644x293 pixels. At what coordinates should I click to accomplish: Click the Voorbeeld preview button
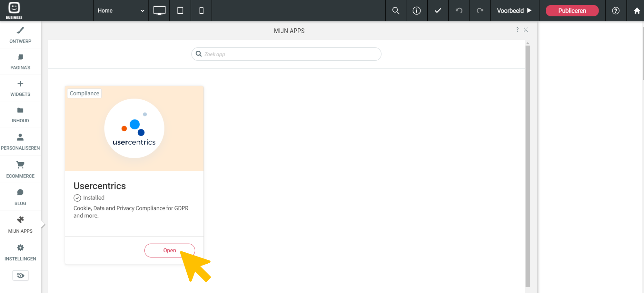(514, 11)
